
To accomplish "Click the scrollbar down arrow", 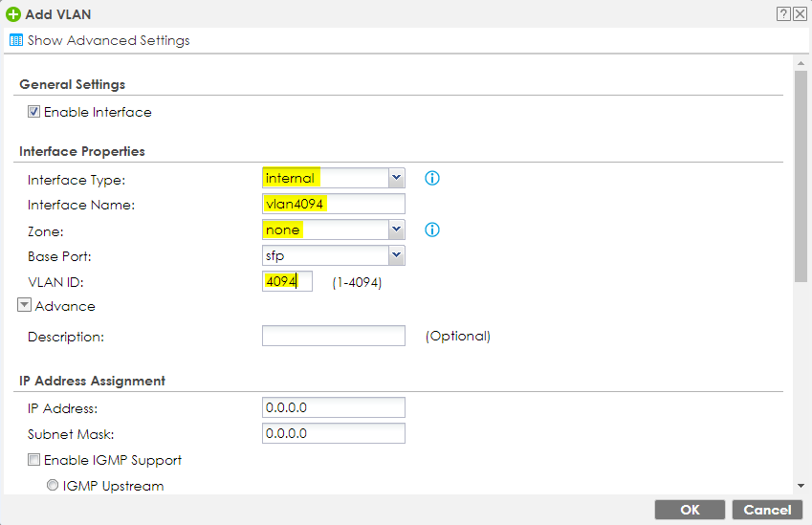I will point(801,486).
